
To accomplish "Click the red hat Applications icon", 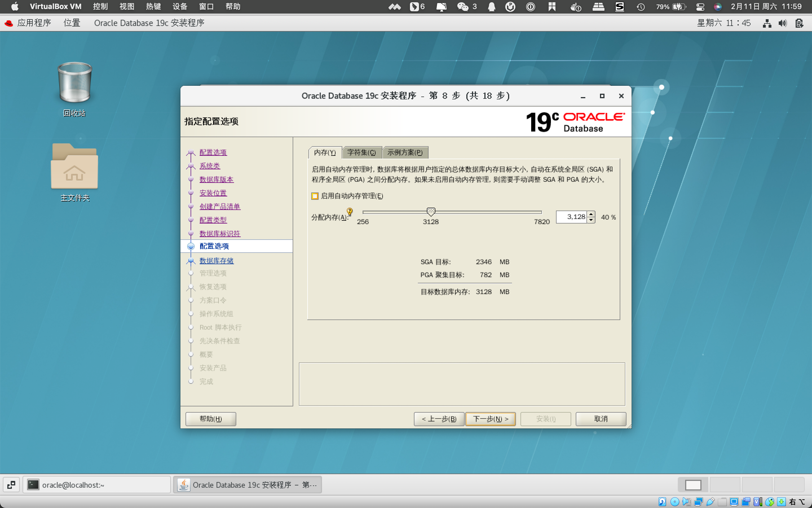I will point(9,23).
